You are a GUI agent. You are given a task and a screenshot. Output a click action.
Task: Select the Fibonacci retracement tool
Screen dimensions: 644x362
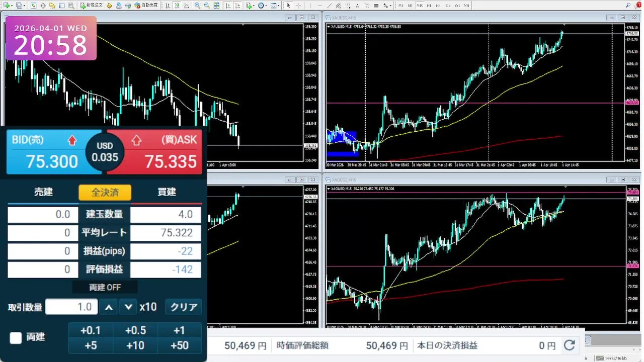point(348,5)
